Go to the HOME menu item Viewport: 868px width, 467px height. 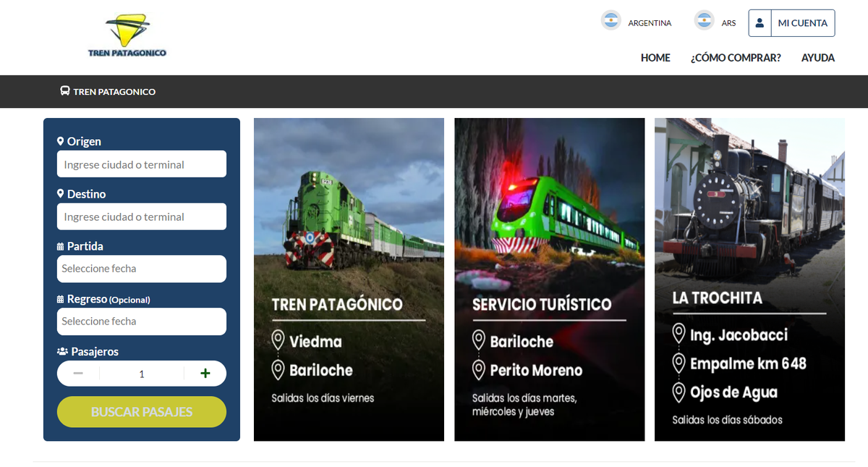(655, 58)
